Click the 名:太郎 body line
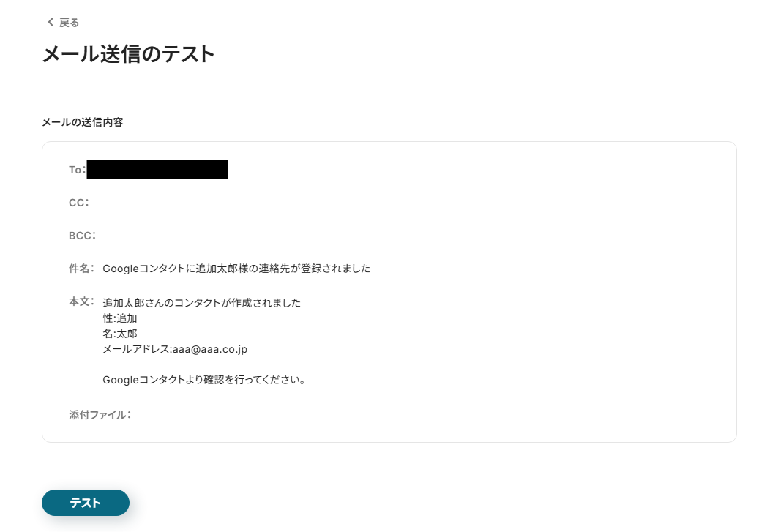The image size is (778, 532). [119, 334]
